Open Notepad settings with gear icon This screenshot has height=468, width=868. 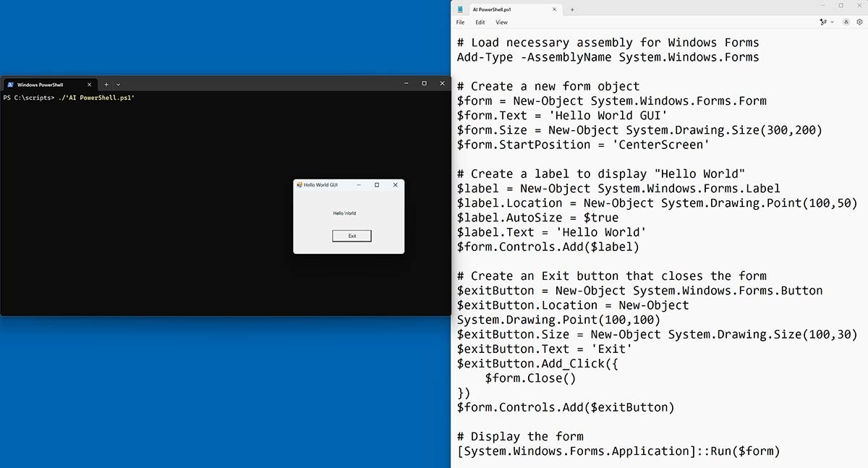859,22
